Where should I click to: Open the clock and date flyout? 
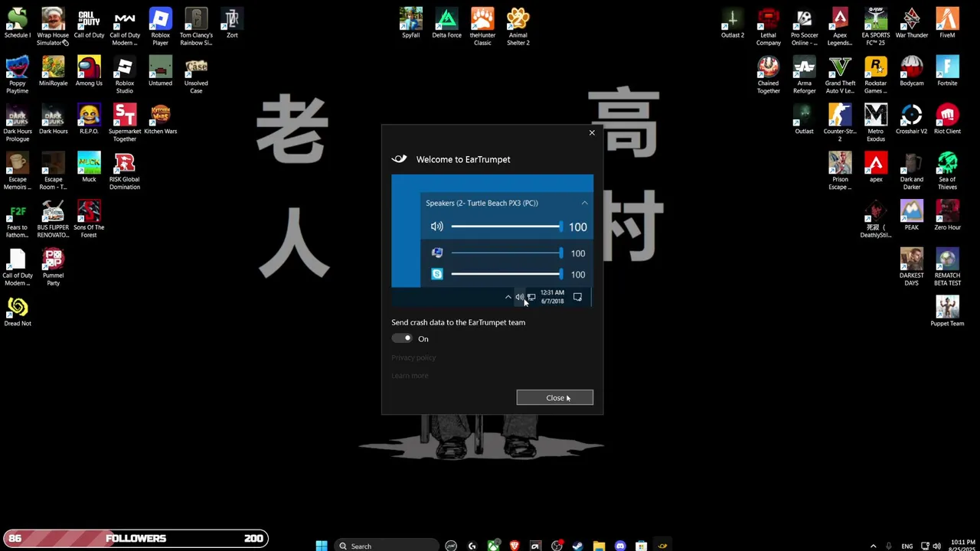(962, 546)
